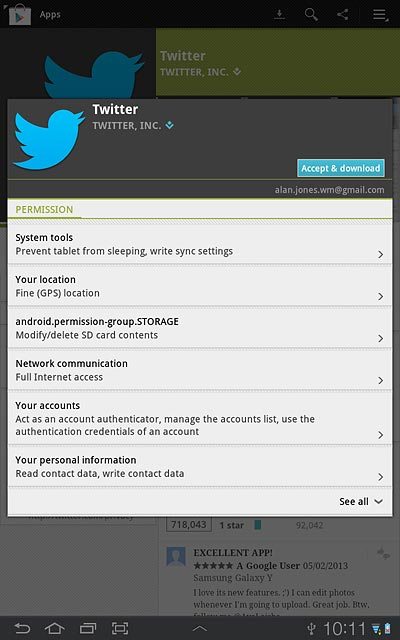Open the search magnifier icon
The width and height of the screenshot is (400, 640).
click(x=311, y=14)
